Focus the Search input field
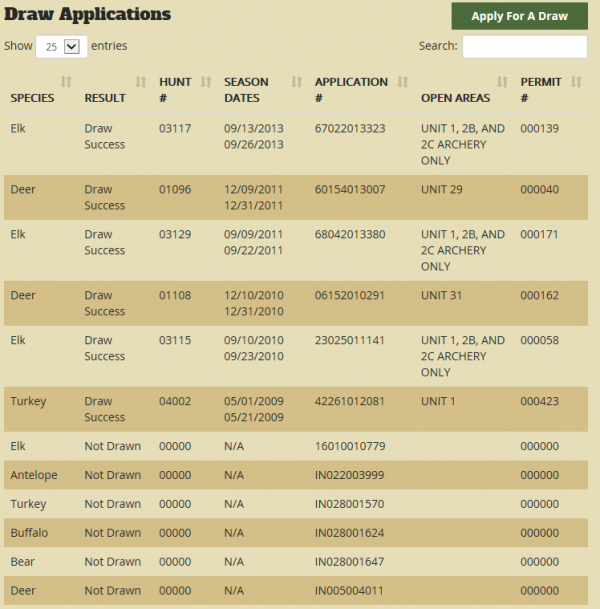 [x=524, y=46]
